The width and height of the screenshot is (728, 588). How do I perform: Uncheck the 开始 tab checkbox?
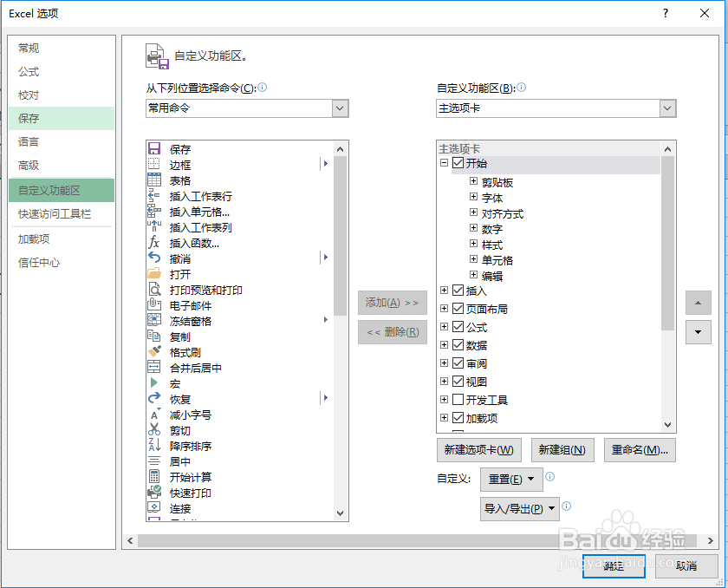coord(458,163)
